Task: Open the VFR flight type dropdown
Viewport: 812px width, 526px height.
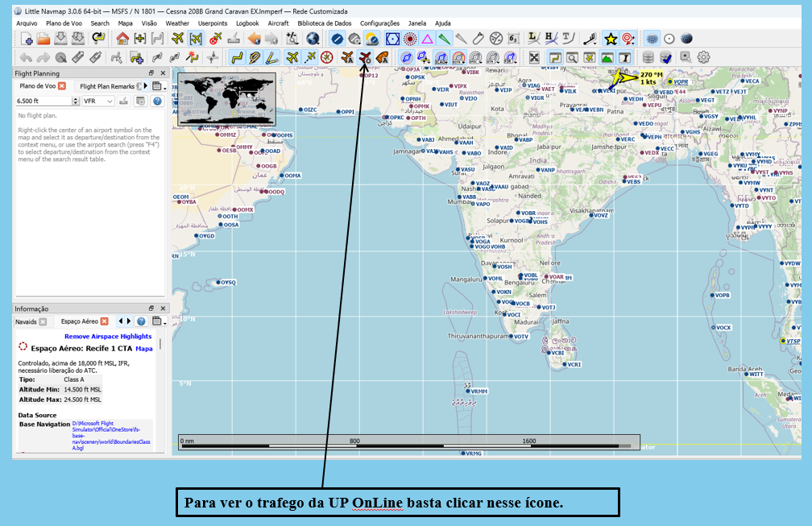Action: coord(97,101)
